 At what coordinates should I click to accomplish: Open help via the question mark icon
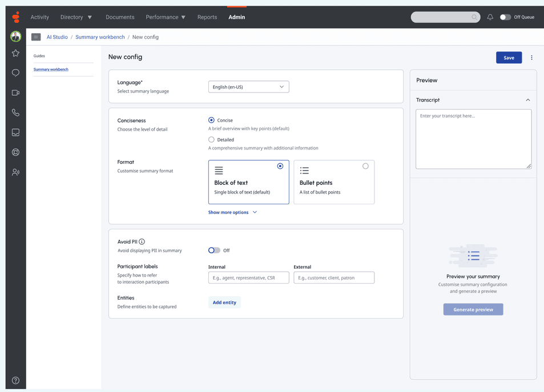point(15,380)
